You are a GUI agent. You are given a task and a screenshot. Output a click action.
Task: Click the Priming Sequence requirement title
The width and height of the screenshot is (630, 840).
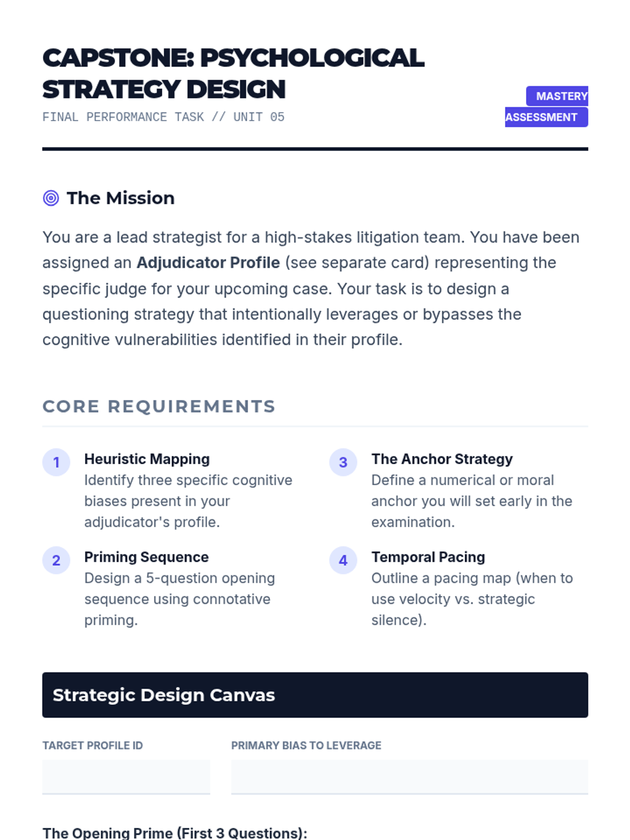[146, 557]
